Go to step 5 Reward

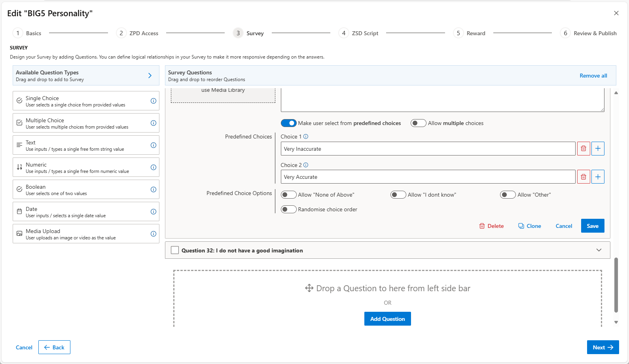(x=469, y=33)
